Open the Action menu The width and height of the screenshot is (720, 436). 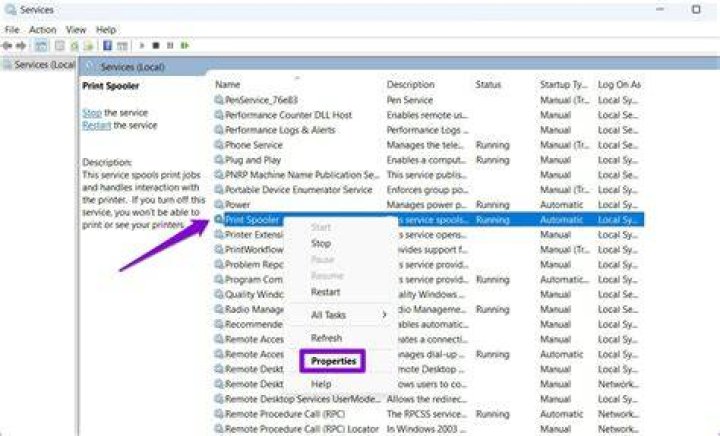pyautogui.click(x=43, y=30)
